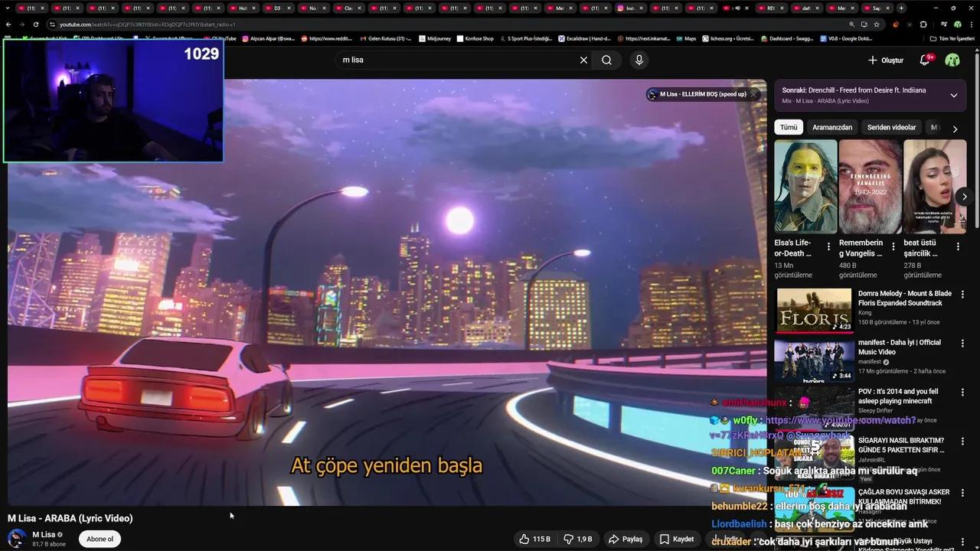
Task: Open options for Elsa's Life-or-Death short
Action: click(x=828, y=246)
